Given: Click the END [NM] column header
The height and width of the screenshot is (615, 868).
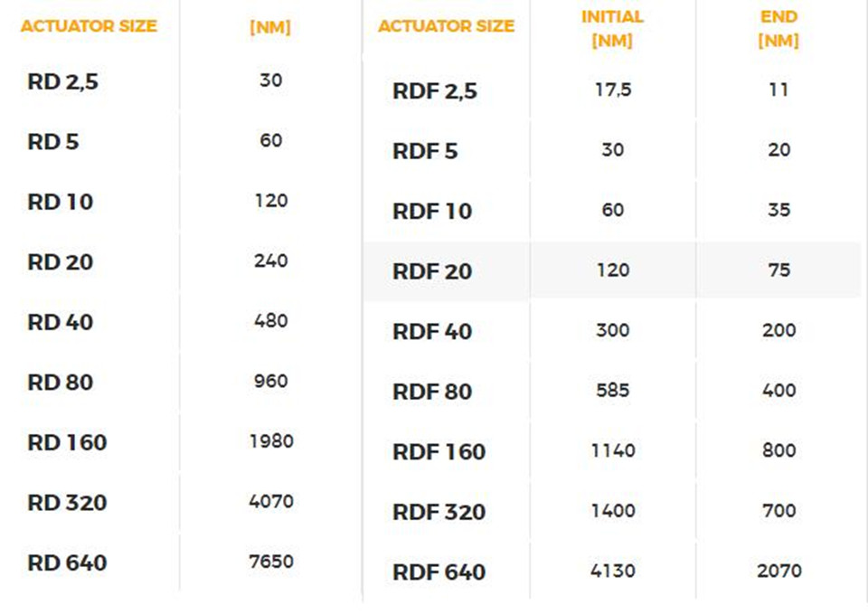Looking at the screenshot, I should pyautogui.click(x=778, y=28).
